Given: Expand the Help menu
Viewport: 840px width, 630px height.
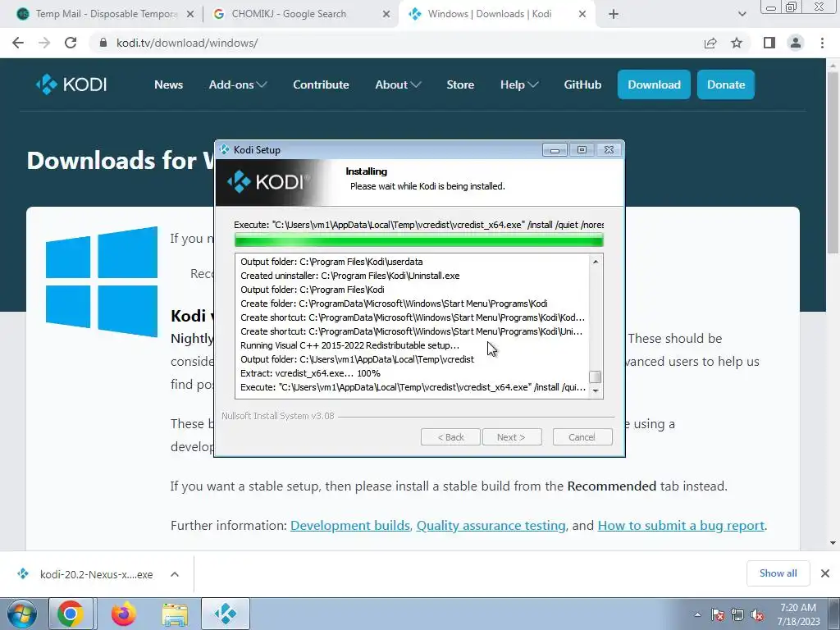Looking at the screenshot, I should tap(518, 84).
